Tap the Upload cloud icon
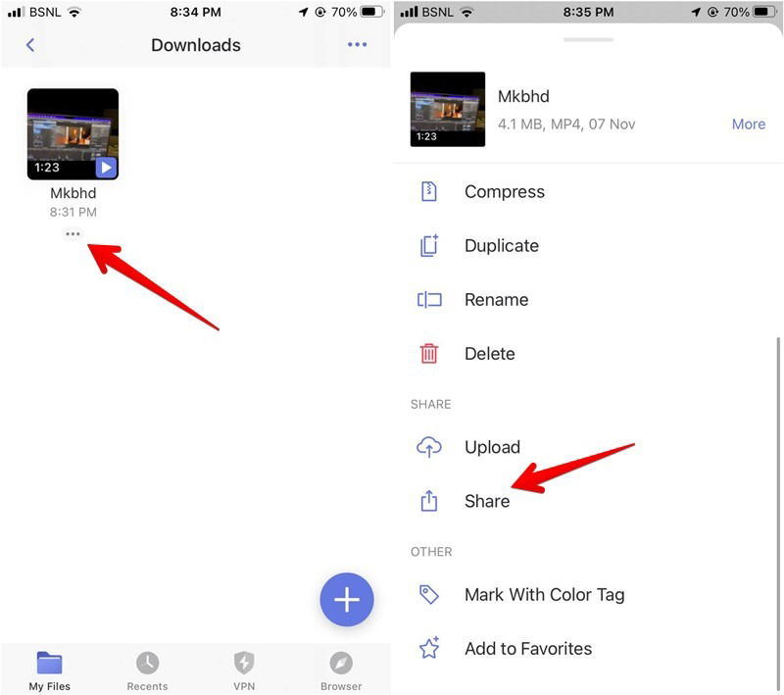This screenshot has width=784, height=695. click(429, 447)
